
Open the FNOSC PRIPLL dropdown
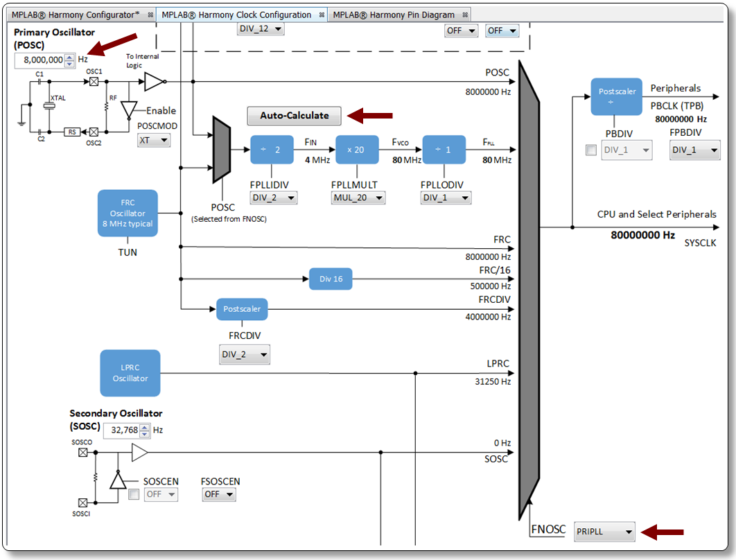[x=604, y=532]
